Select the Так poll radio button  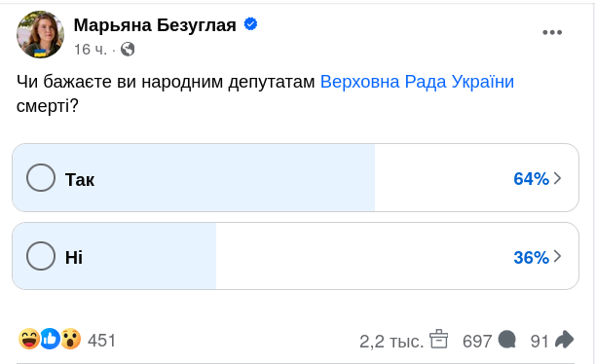(x=41, y=177)
